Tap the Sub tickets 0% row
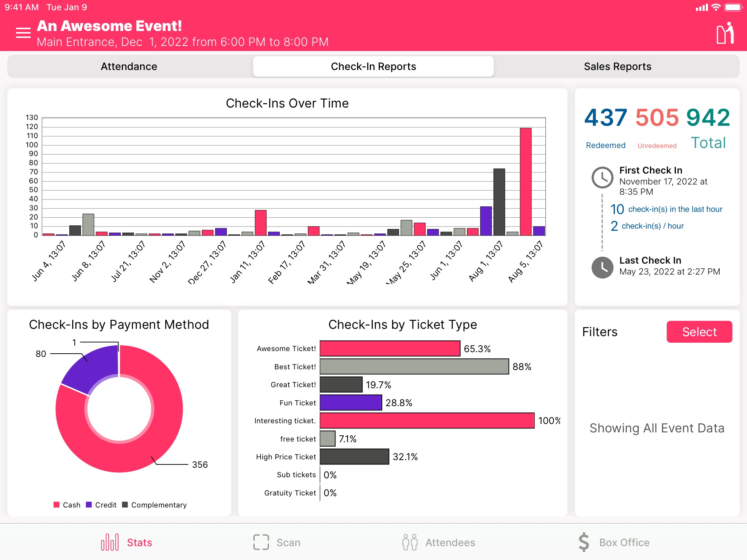 pos(306,475)
